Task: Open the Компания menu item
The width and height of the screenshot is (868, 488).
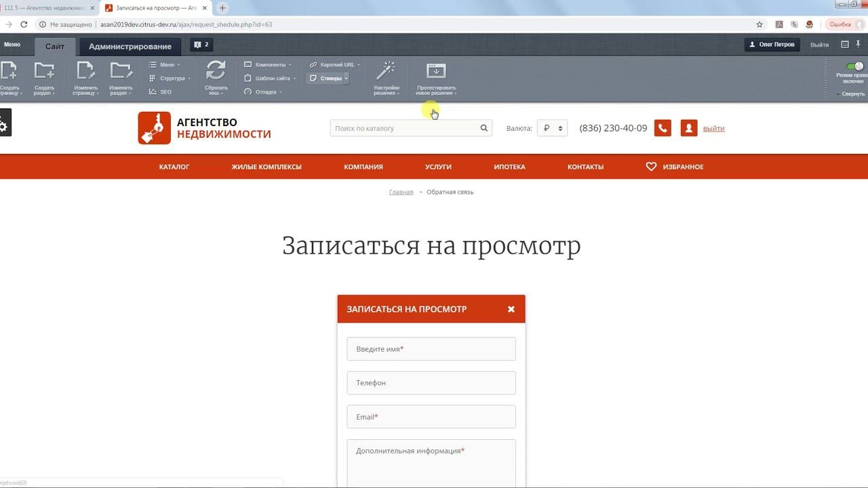Action: point(363,167)
